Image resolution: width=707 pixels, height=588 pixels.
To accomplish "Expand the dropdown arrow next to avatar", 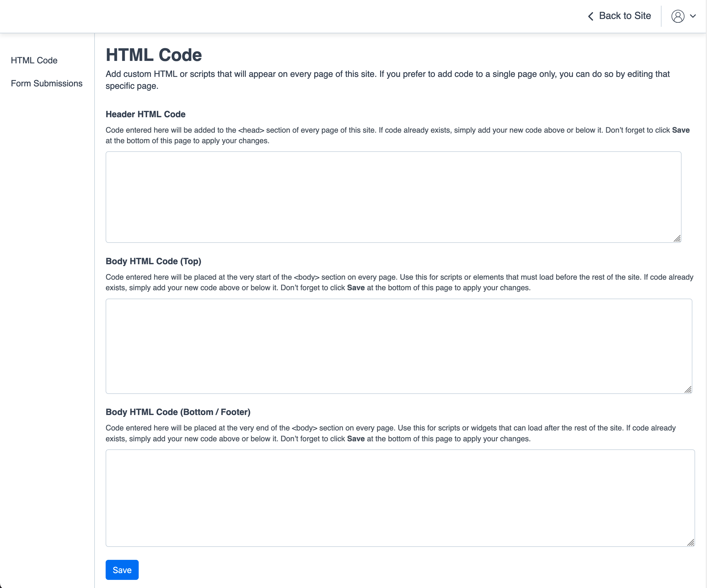I will (x=693, y=16).
